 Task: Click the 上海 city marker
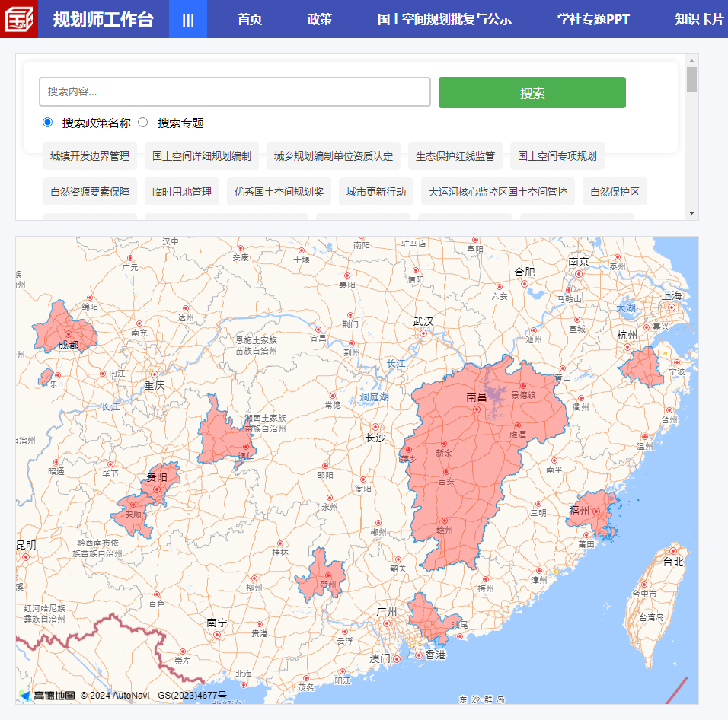click(672, 307)
